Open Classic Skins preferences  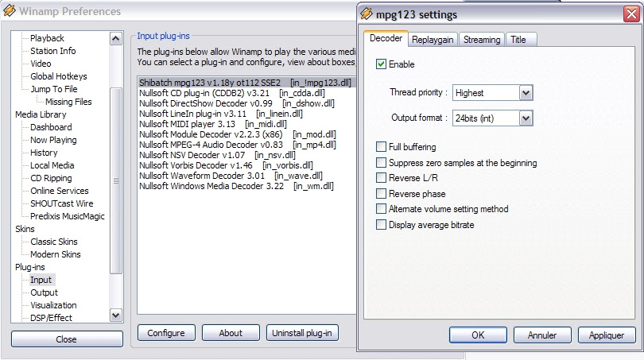(x=54, y=242)
